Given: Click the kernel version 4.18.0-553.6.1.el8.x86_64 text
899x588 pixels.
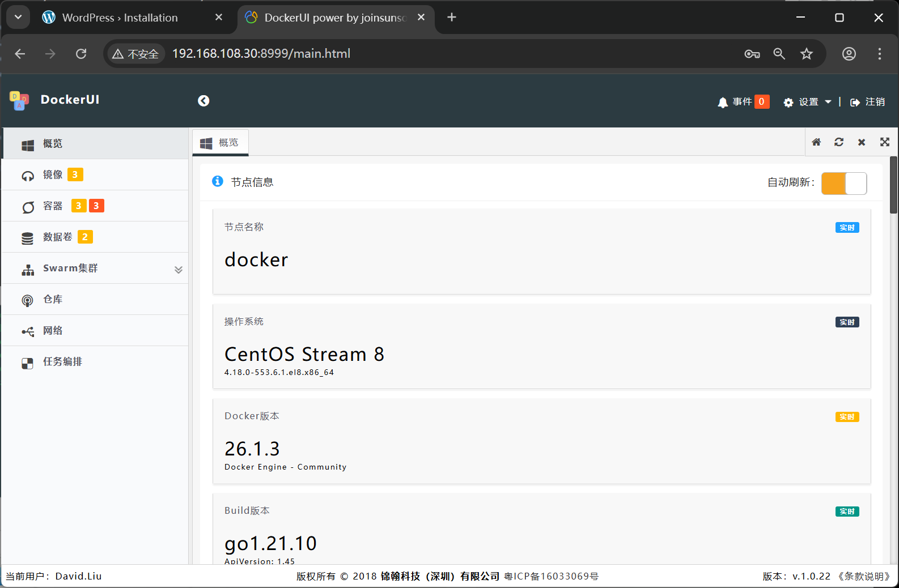Looking at the screenshot, I should pyautogui.click(x=279, y=373).
